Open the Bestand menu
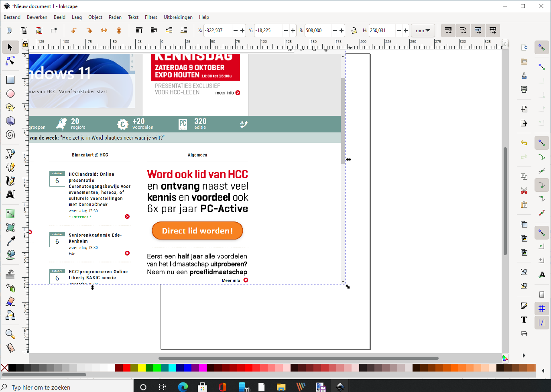 tap(12, 17)
